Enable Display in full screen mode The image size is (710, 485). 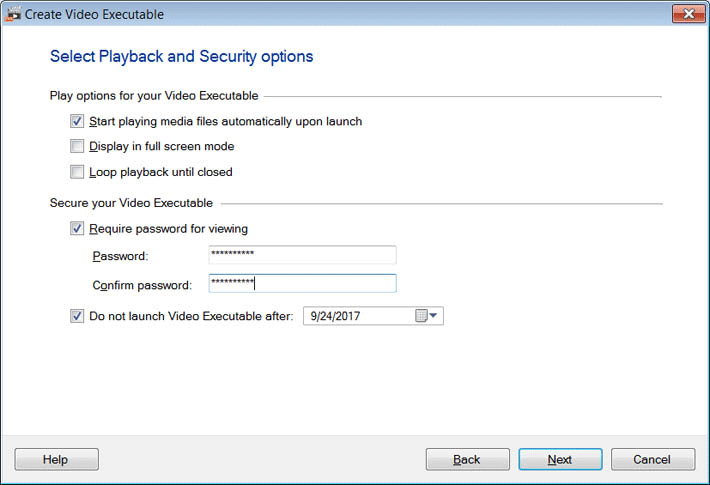(78, 147)
